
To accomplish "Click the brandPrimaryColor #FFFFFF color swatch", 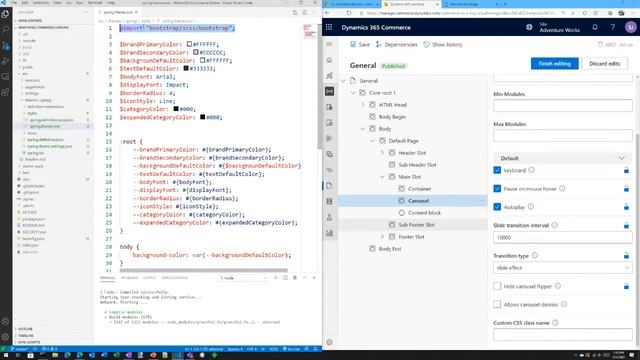I will pos(189,44).
